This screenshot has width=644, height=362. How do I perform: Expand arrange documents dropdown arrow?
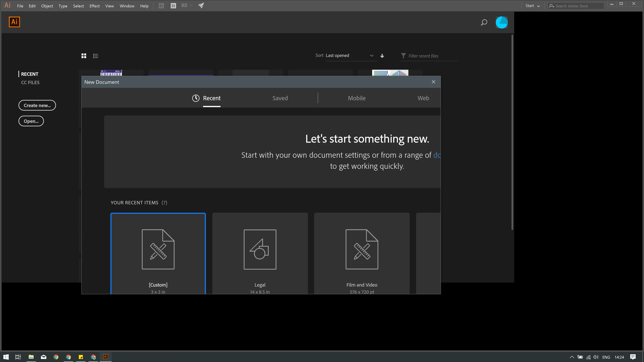click(x=191, y=6)
